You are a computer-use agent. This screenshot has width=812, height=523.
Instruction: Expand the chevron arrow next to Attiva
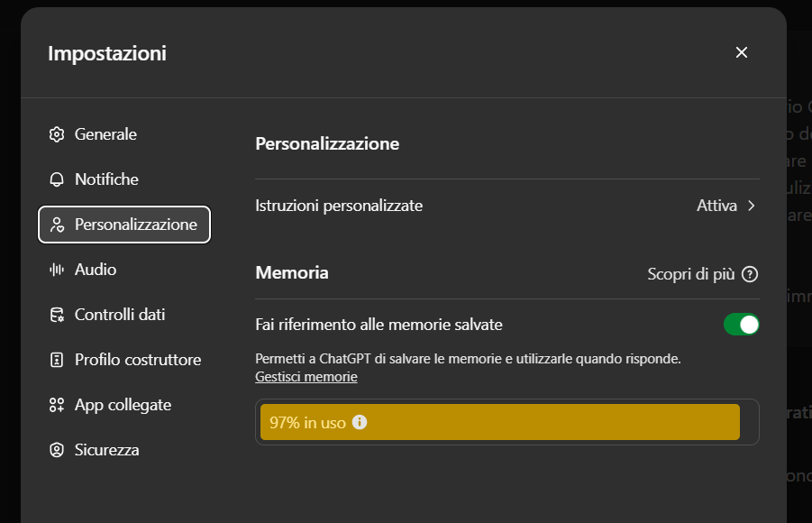click(752, 206)
